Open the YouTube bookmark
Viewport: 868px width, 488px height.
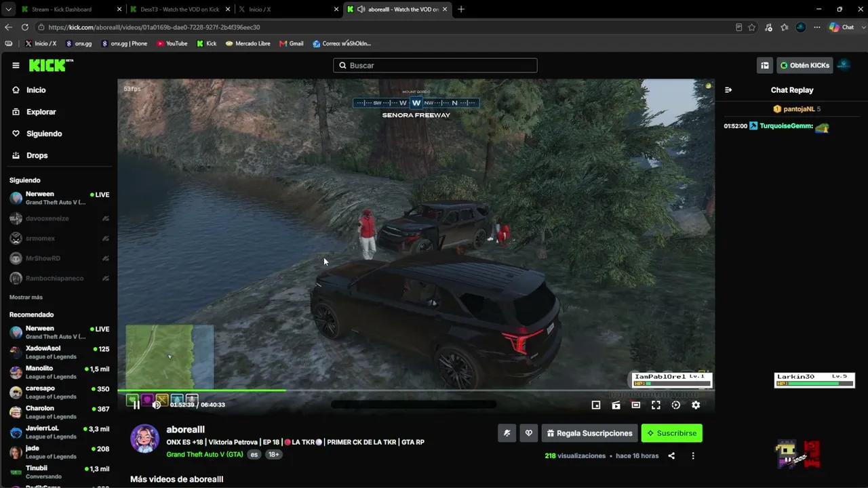172,43
